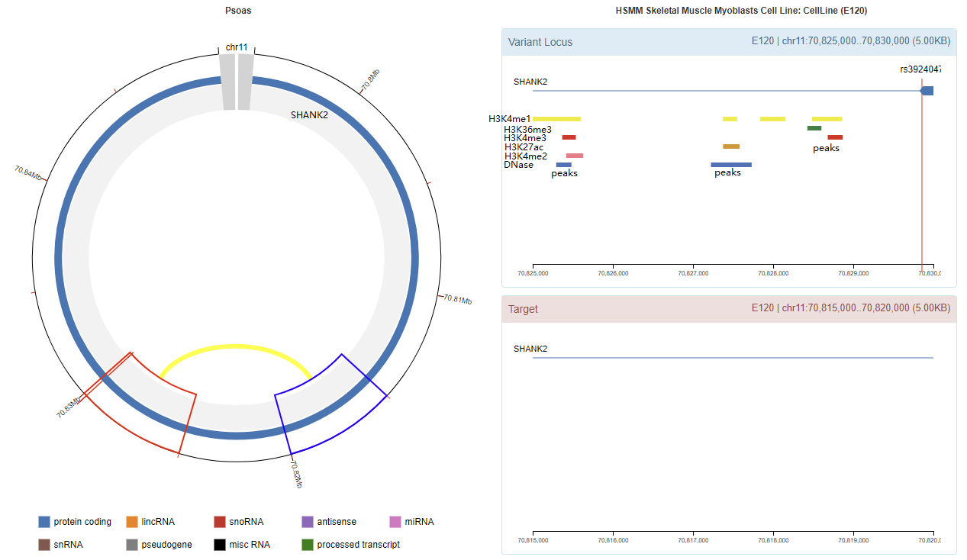Click the processed transcript green legend swatch
The image size is (967, 560).
click(x=308, y=545)
